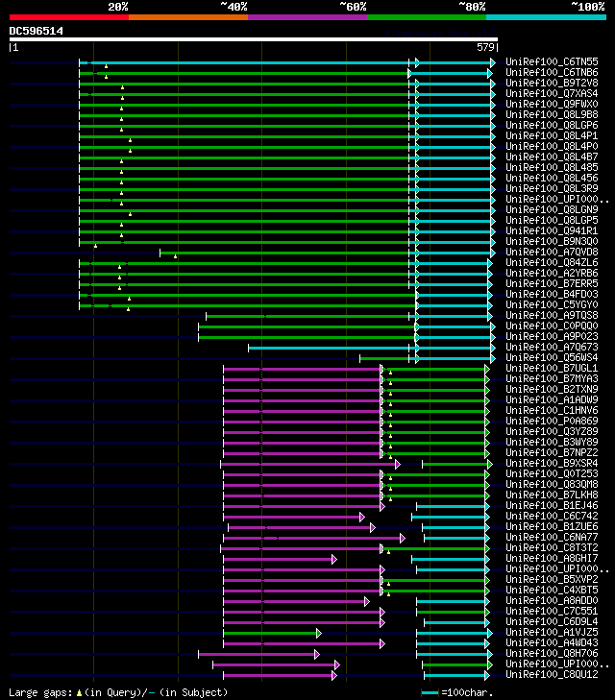Click the UniRef100_C7C551 label

tap(552, 611)
